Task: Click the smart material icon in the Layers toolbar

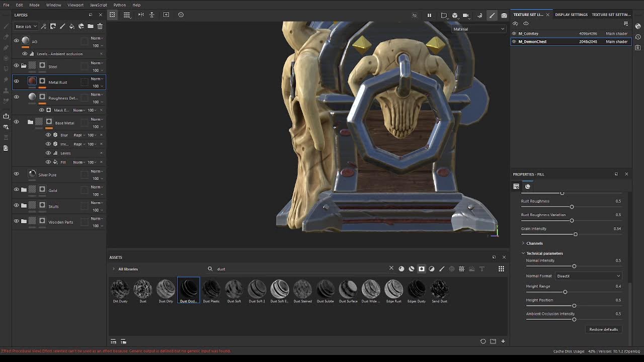Action: click(x=81, y=26)
